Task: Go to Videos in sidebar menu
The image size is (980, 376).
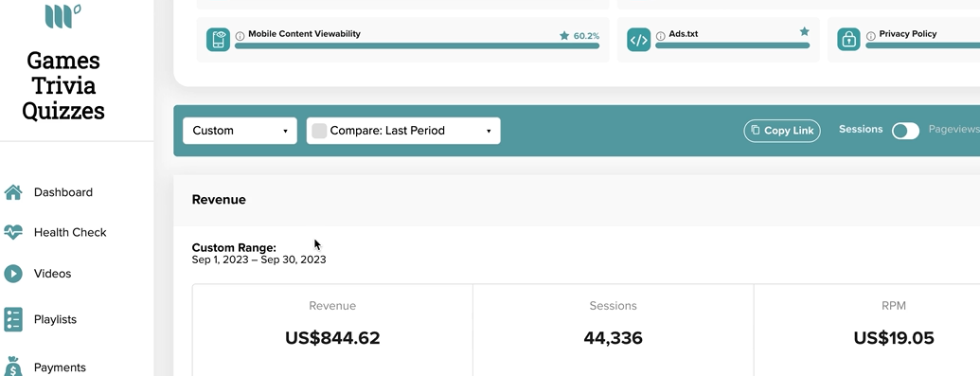Action: click(52, 274)
